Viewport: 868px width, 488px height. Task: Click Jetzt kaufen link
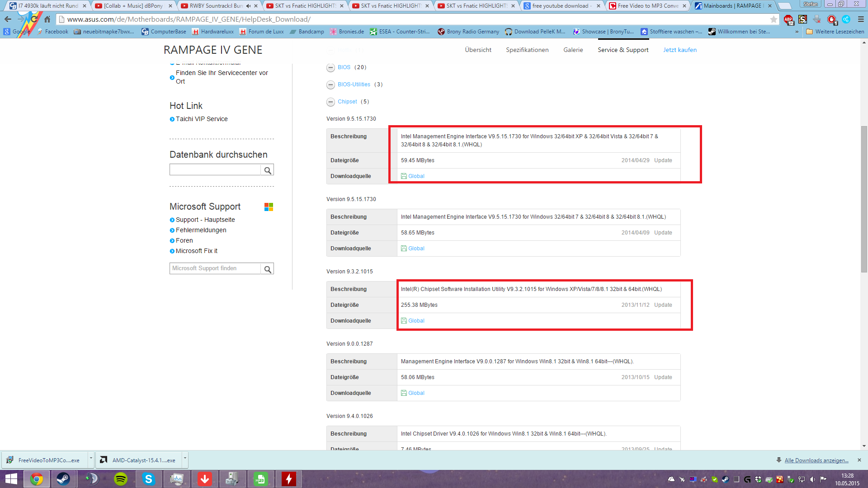(x=679, y=50)
